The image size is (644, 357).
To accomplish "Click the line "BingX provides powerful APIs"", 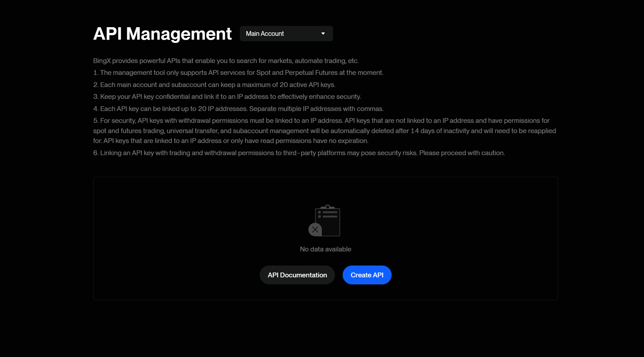I will point(226,61).
